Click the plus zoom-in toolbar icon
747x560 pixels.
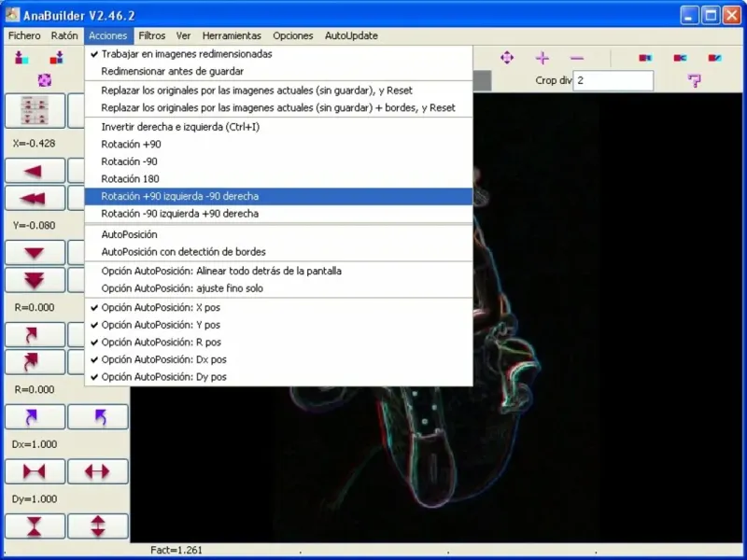[x=543, y=58]
